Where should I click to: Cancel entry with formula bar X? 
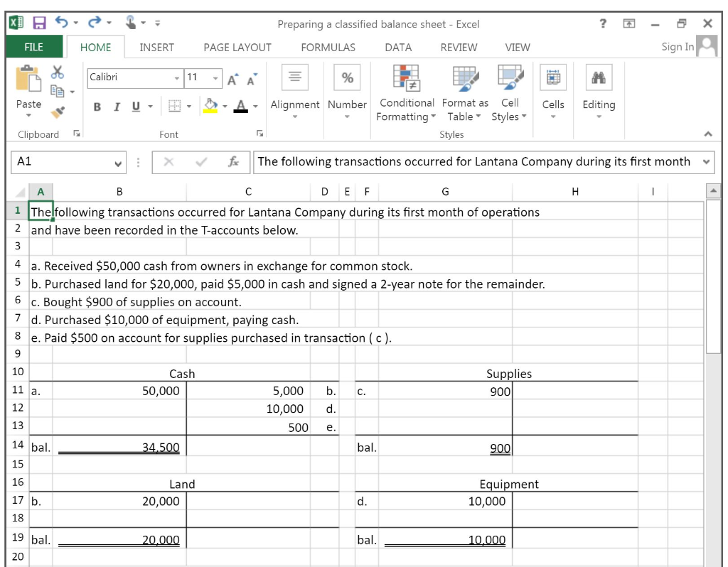tap(168, 161)
